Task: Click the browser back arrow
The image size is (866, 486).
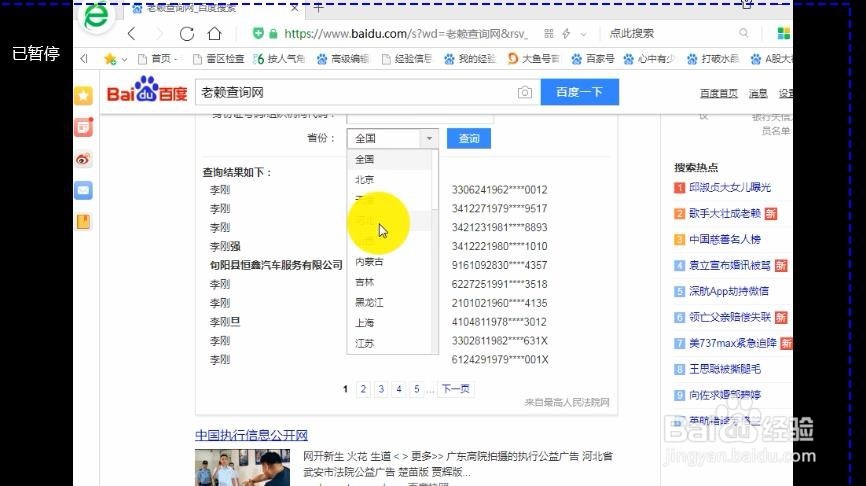Action: pyautogui.click(x=131, y=34)
